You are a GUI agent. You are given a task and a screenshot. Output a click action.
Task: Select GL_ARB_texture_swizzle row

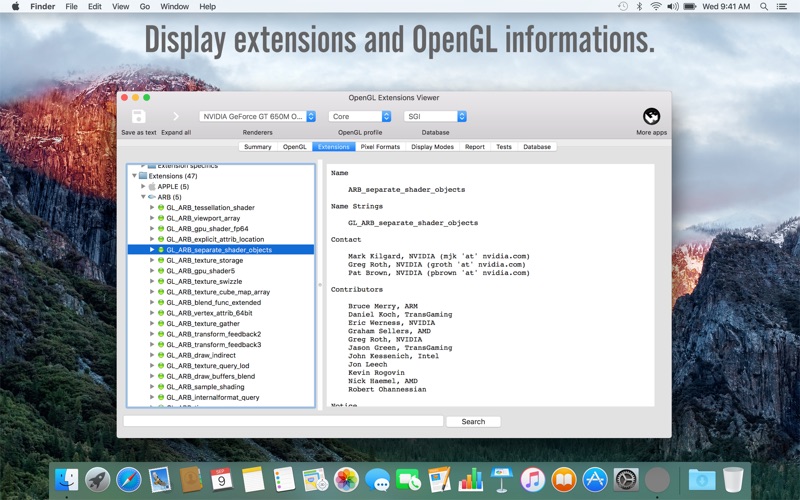[221, 281]
